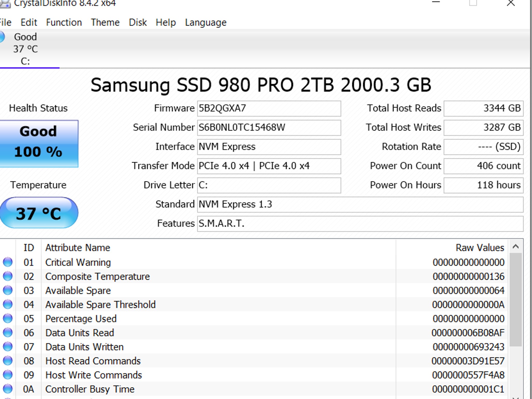The height and width of the screenshot is (399, 532).
Task: Open the Help menu
Action: click(x=166, y=23)
